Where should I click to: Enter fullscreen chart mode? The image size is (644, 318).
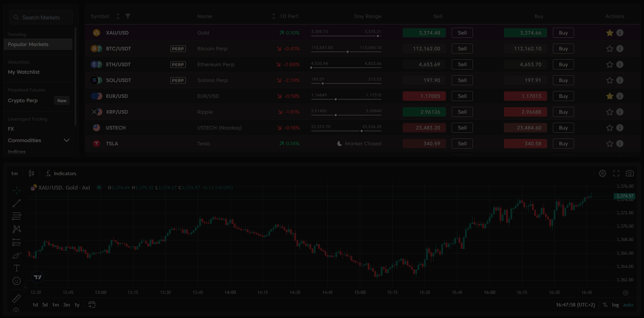[616, 173]
